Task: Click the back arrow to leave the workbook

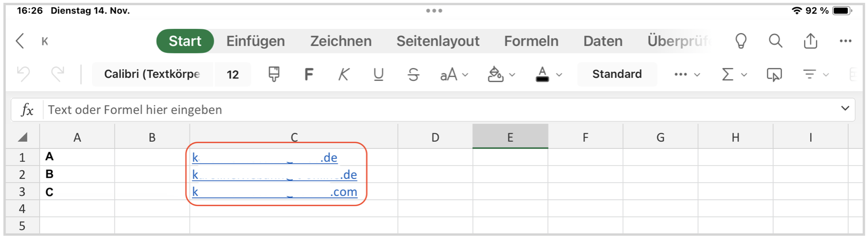Action: (x=20, y=41)
